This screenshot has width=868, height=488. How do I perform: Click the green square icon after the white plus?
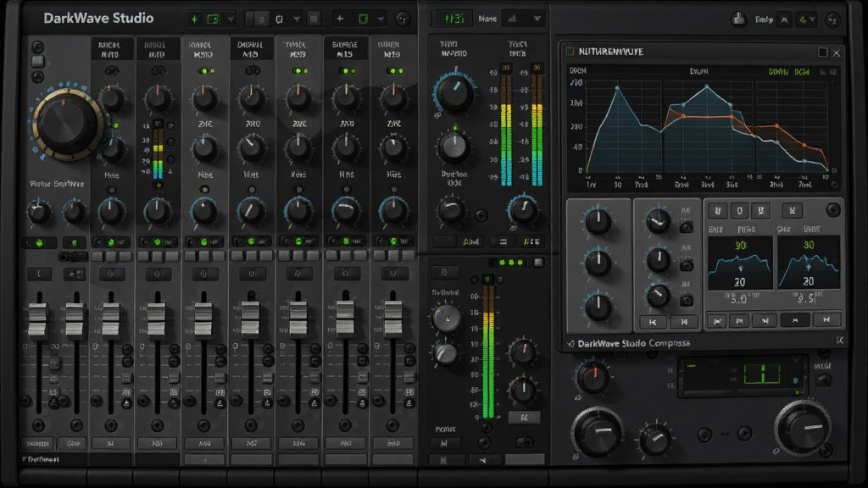[363, 19]
